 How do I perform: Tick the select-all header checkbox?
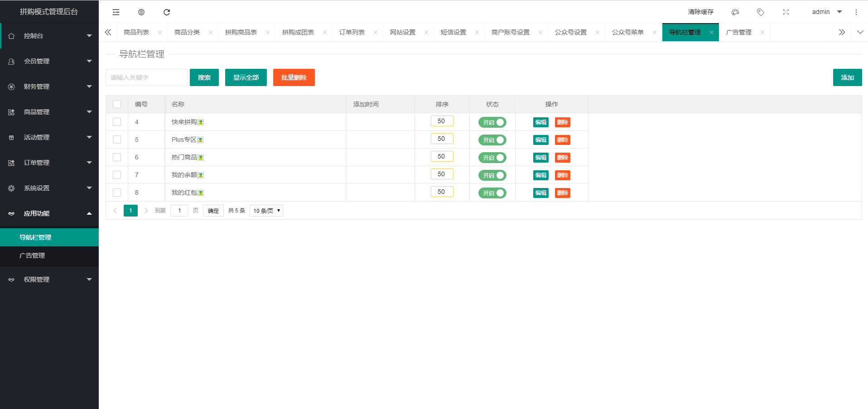coord(117,104)
